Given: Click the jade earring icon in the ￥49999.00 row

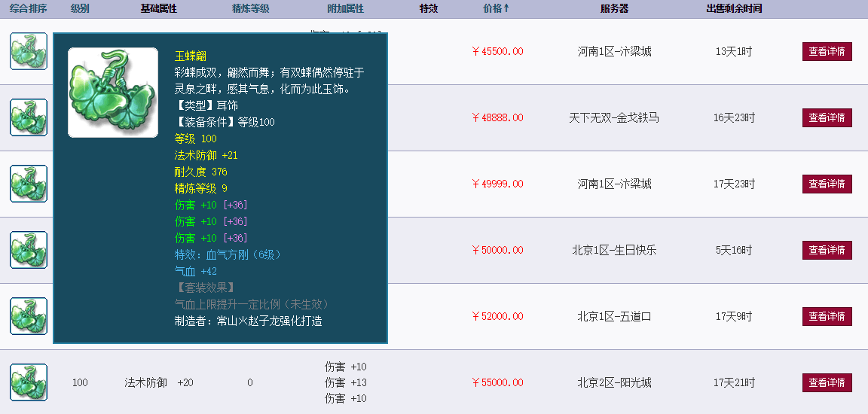Looking at the screenshot, I should pos(28,184).
